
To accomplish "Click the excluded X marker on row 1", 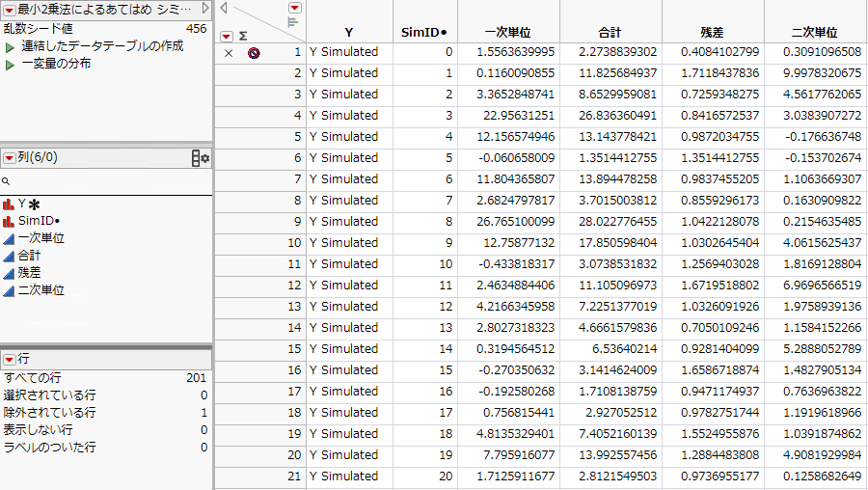I will click(x=229, y=53).
